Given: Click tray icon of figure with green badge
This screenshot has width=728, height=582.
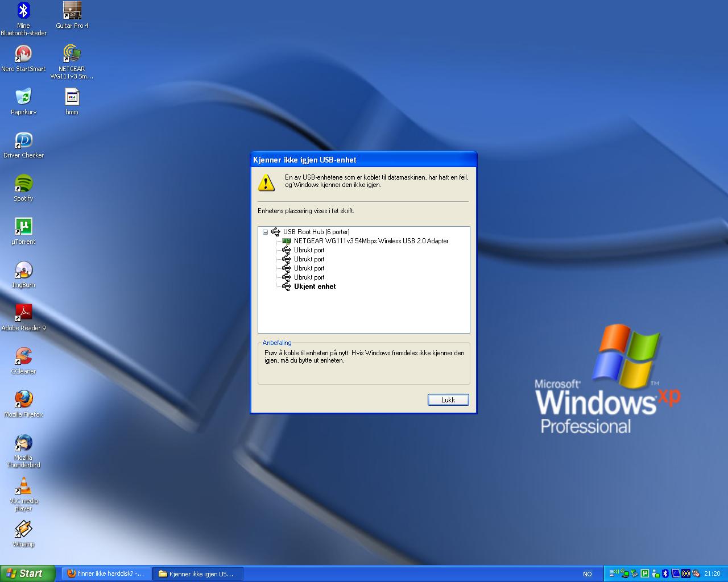Looking at the screenshot, I should (655, 573).
